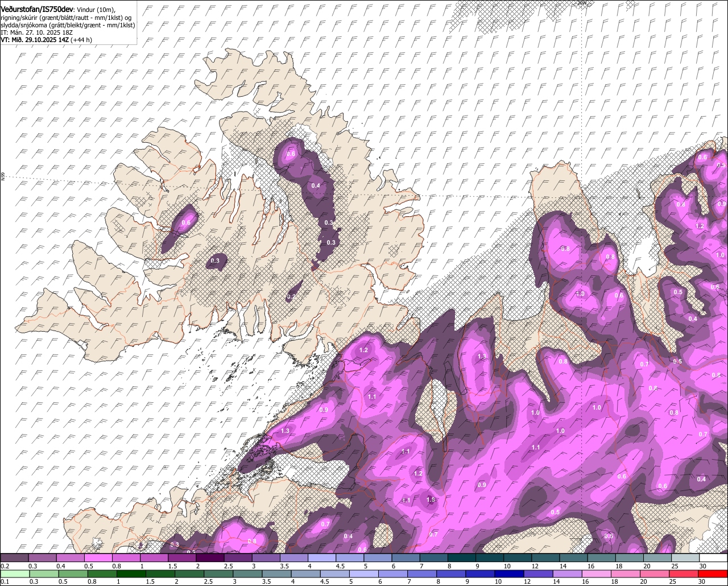The height and width of the screenshot is (586, 728).
Task: Pick the light green 0.3 swatch in lower legend row
Action: tap(44, 574)
